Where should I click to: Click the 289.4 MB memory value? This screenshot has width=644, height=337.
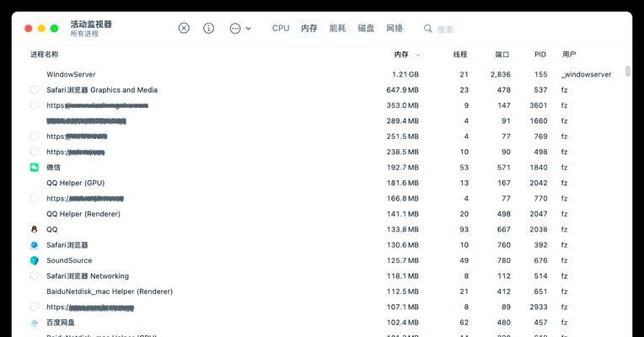(x=403, y=121)
